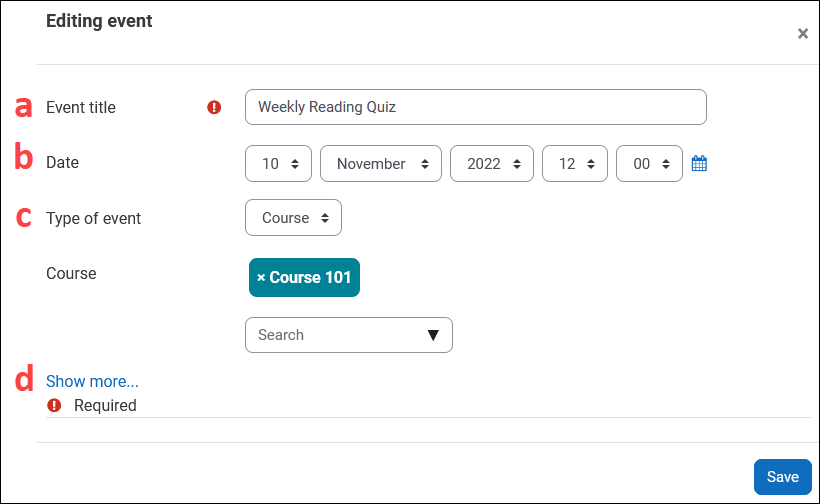Open the day dropdown showing 10
820x504 pixels.
(278, 164)
